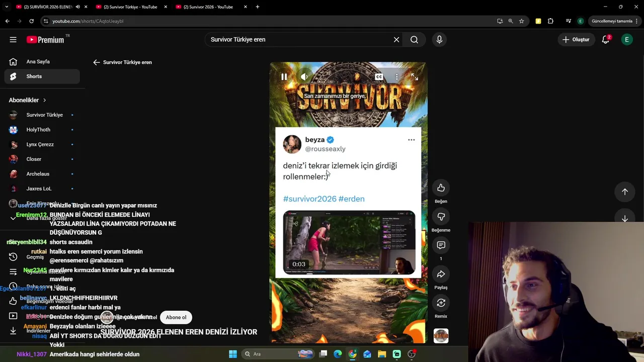The width and height of the screenshot is (644, 362).
Task: Share the Short via Paylaş
Action: [441, 274]
